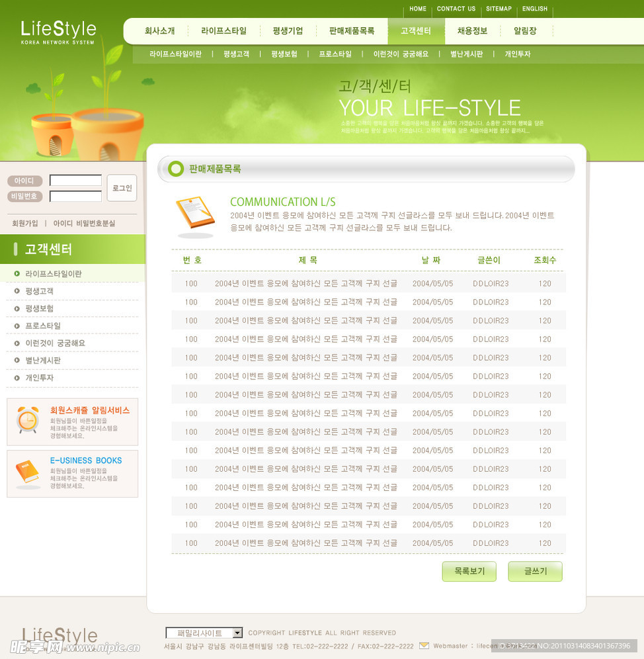This screenshot has height=659, width=644.
Task: Open the 회사소개 main menu item
Action: pos(159,31)
